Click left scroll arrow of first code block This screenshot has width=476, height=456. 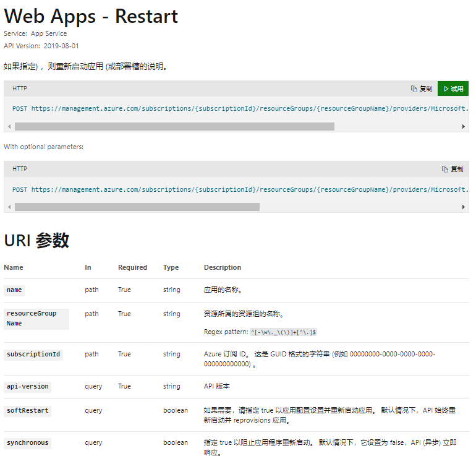pos(9,126)
